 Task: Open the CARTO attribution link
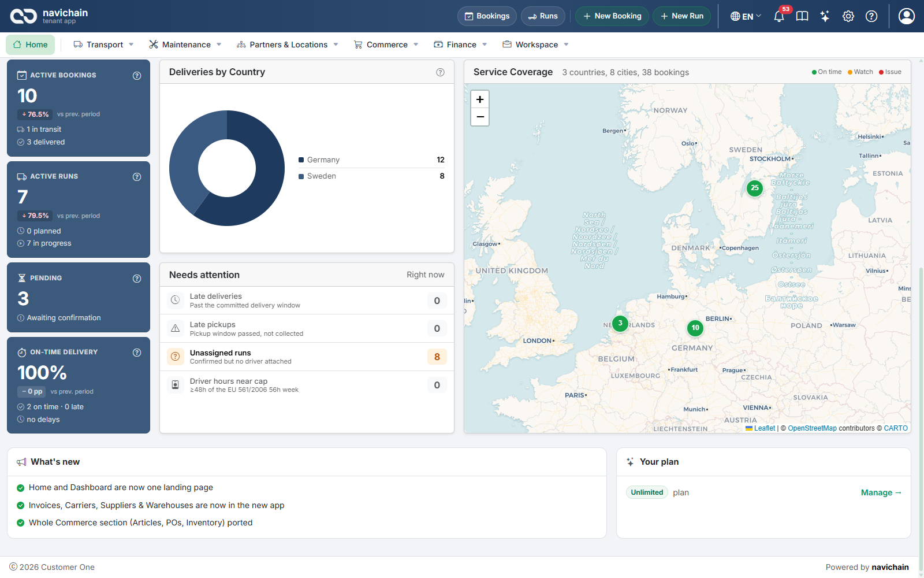click(x=896, y=428)
